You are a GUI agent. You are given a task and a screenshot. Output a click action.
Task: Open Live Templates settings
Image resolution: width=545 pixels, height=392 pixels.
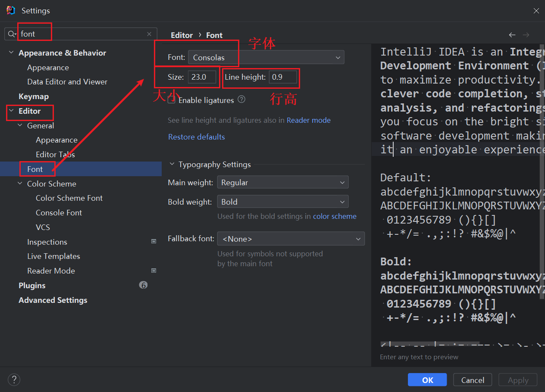pyautogui.click(x=53, y=256)
